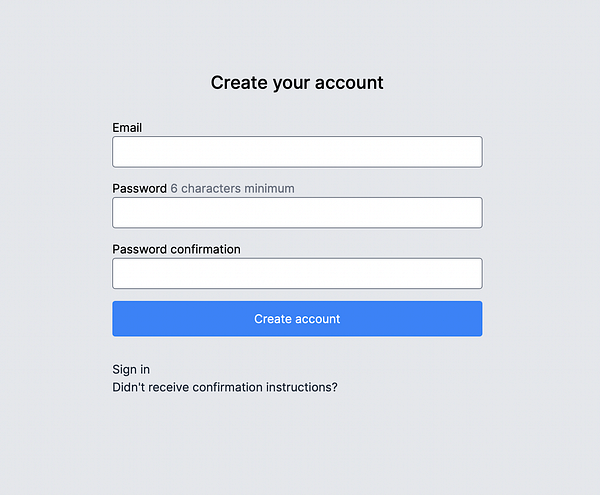Click the Email field label
600x495 pixels.
127,128
